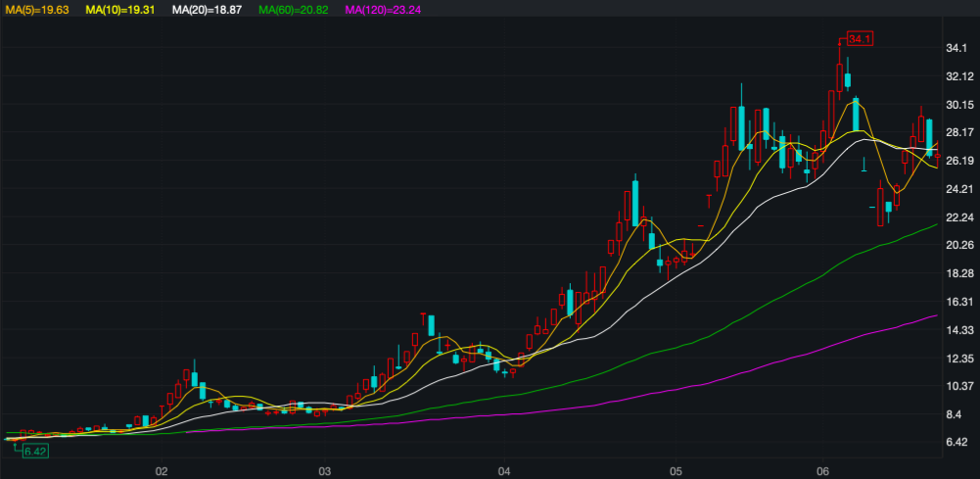Screen dimensions: 980x479
Task: Click the 8.4 price axis label
Action: coord(954,414)
